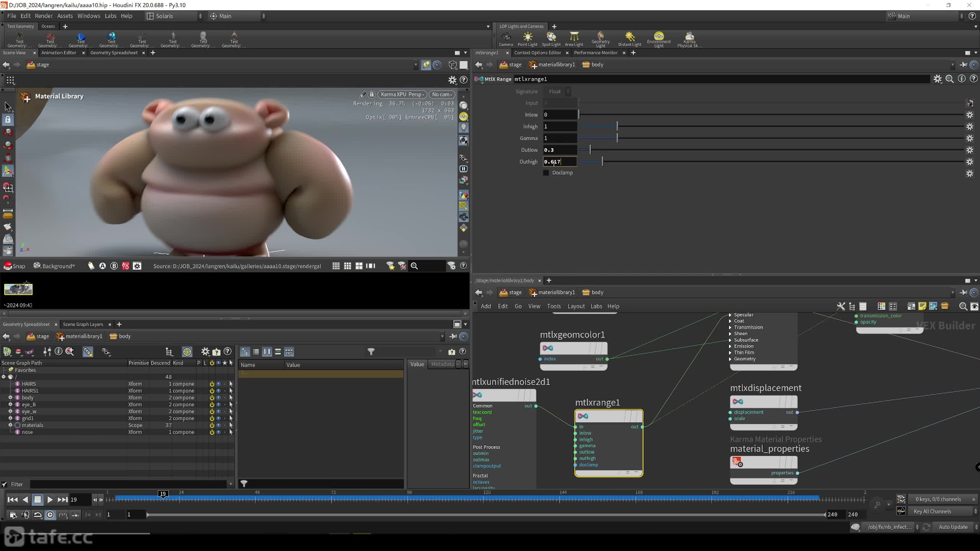
Task: Select the mtlxdisplacement node
Action: (x=763, y=402)
